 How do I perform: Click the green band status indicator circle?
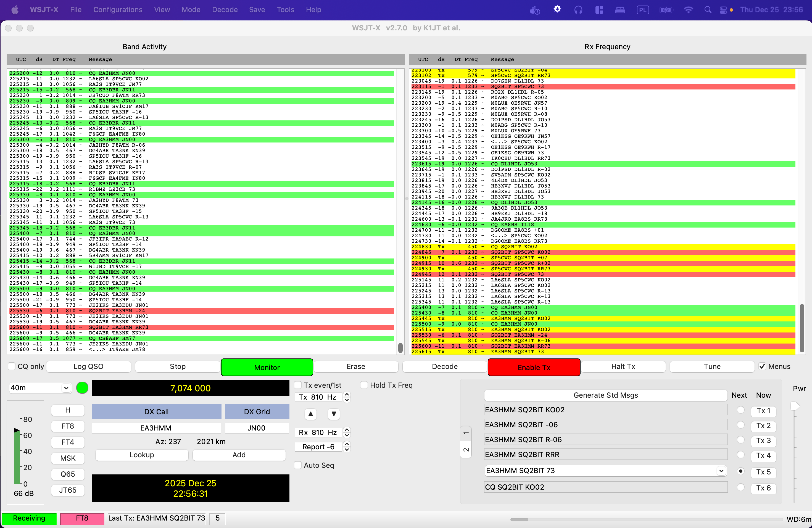[x=82, y=388]
